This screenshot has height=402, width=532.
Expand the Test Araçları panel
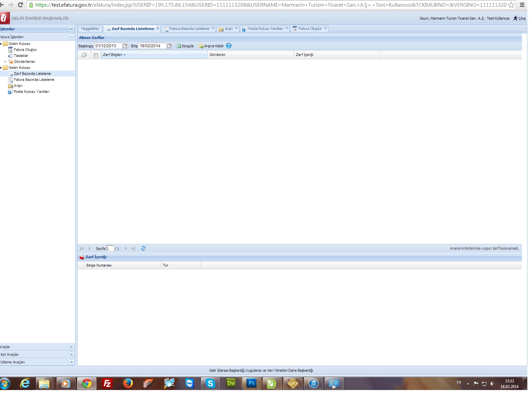(x=71, y=354)
